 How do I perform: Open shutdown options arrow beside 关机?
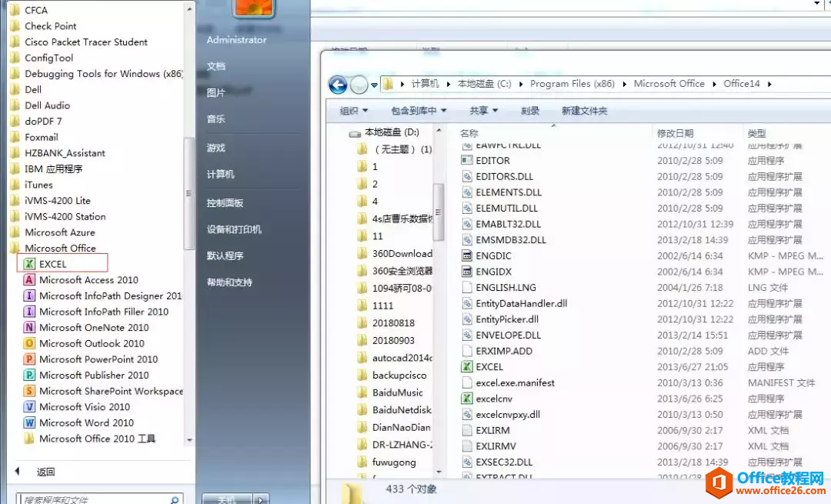tap(261, 499)
